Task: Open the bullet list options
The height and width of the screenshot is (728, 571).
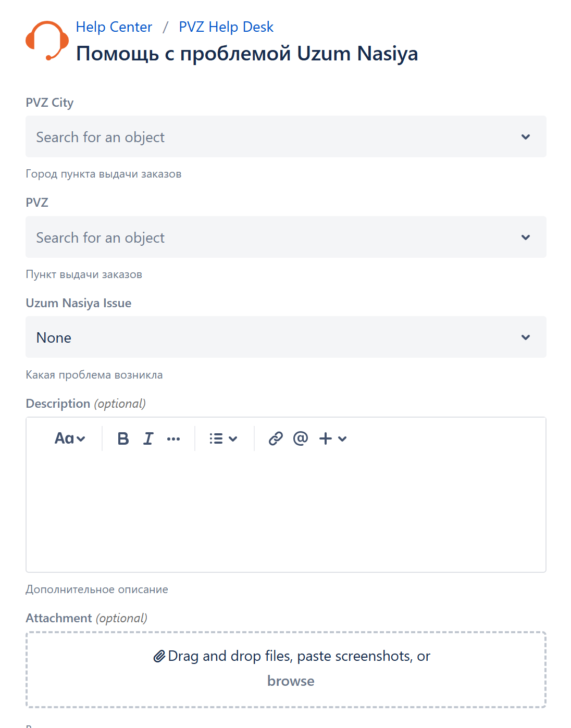Action: pyautogui.click(x=223, y=438)
